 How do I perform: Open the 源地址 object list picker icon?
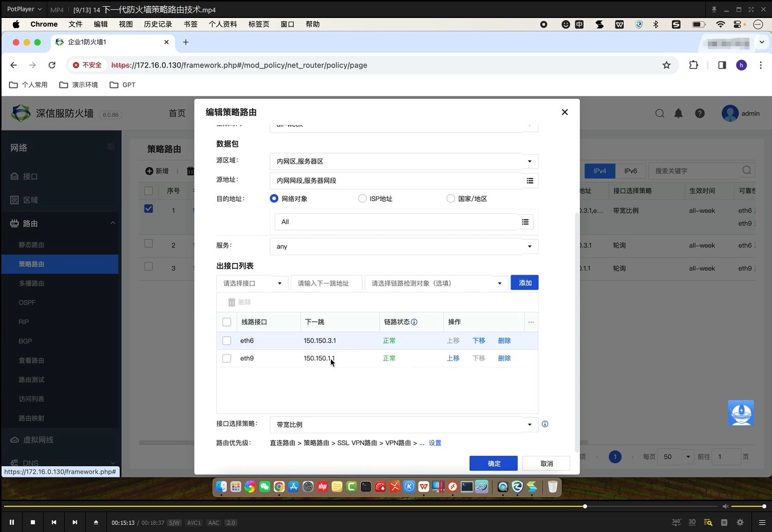click(530, 180)
